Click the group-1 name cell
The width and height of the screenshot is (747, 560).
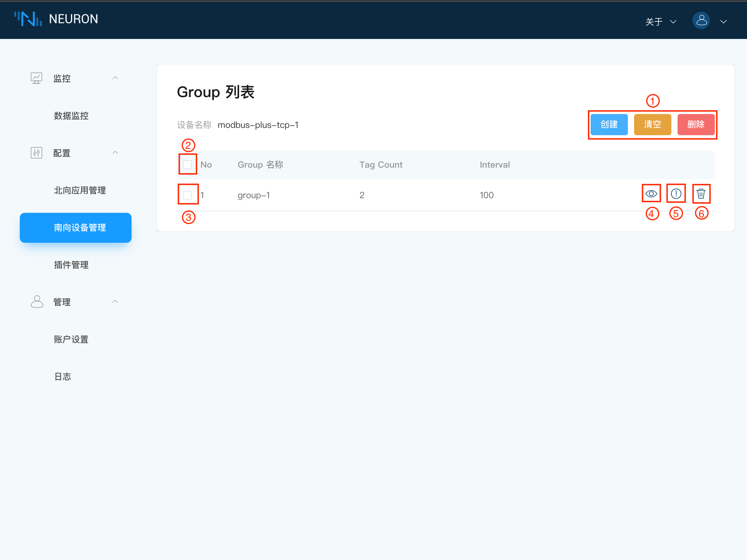click(x=254, y=195)
